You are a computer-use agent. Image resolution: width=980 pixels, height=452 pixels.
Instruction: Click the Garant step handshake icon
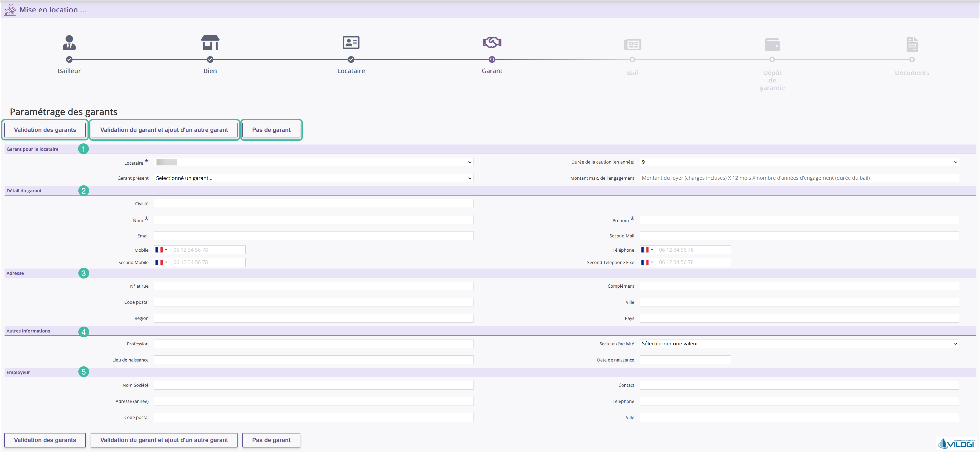(x=492, y=42)
